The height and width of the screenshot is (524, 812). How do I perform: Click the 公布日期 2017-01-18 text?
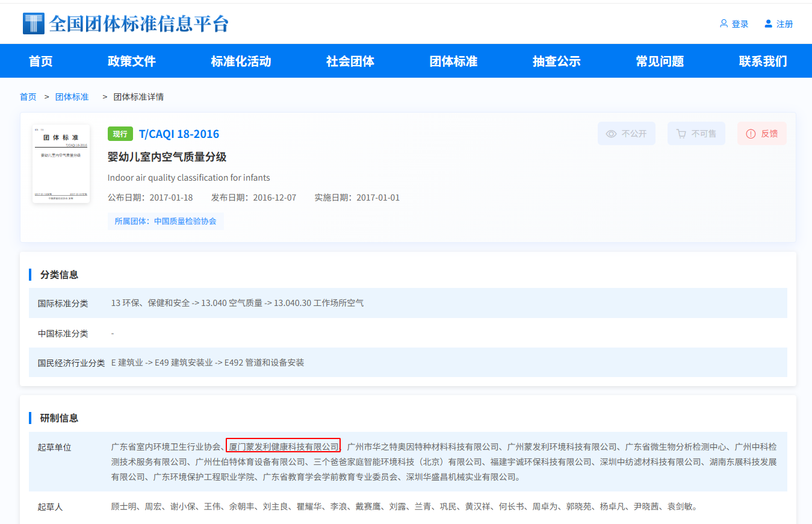(x=150, y=198)
